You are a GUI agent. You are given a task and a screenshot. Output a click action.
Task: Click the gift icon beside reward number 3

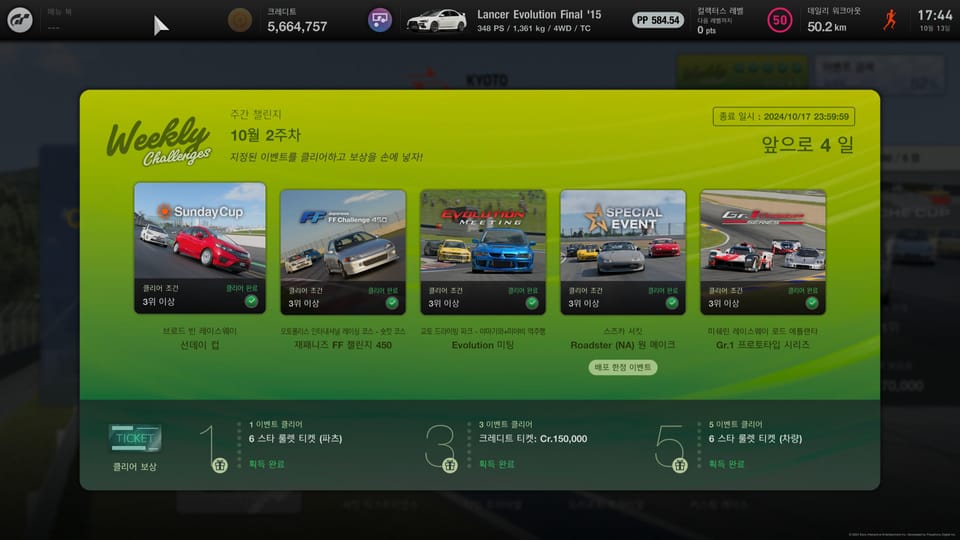point(450,465)
